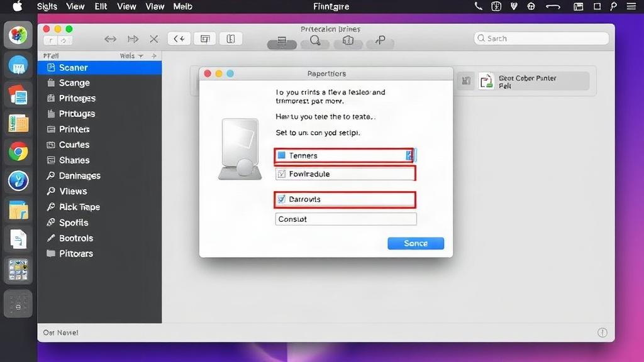Screen dimensions: 644x362
Task: Click the double-arrow toolbar icon
Action: point(110,39)
